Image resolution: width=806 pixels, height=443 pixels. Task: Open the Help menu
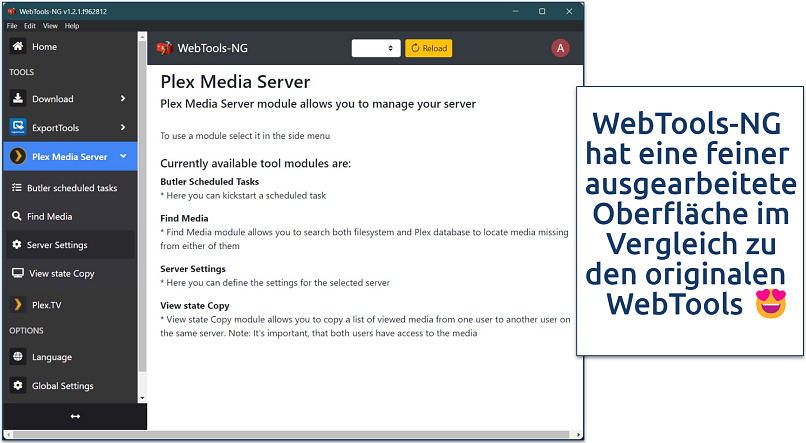(x=72, y=25)
